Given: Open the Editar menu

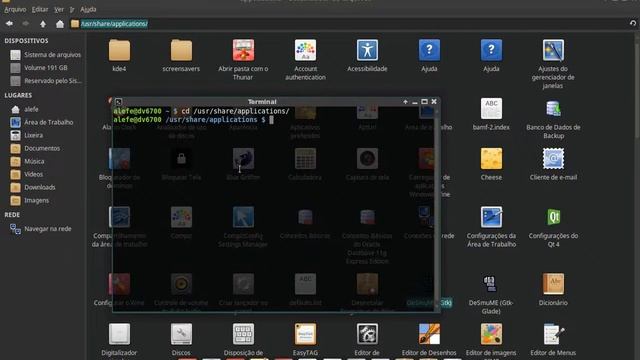Looking at the screenshot, I should tap(40, 9).
